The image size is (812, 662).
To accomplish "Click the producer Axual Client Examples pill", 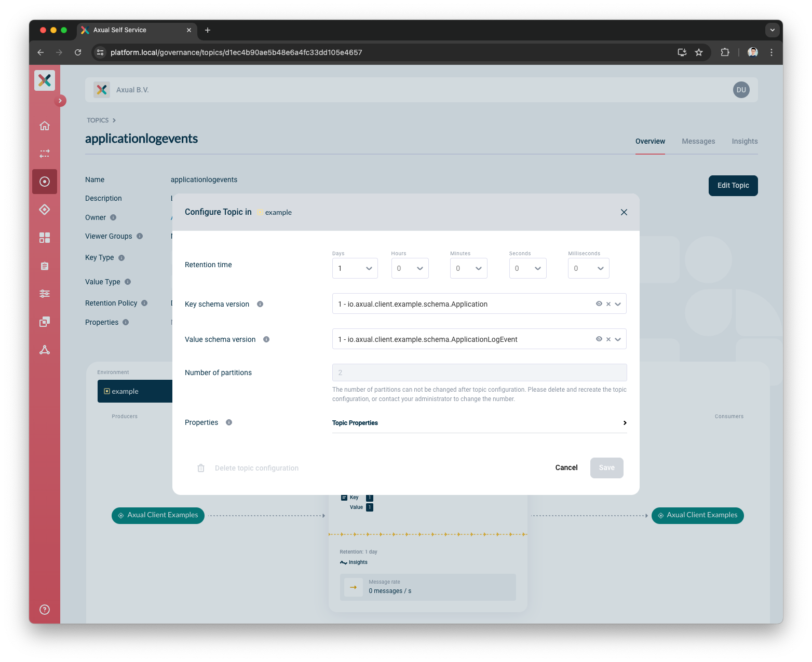I will point(158,515).
